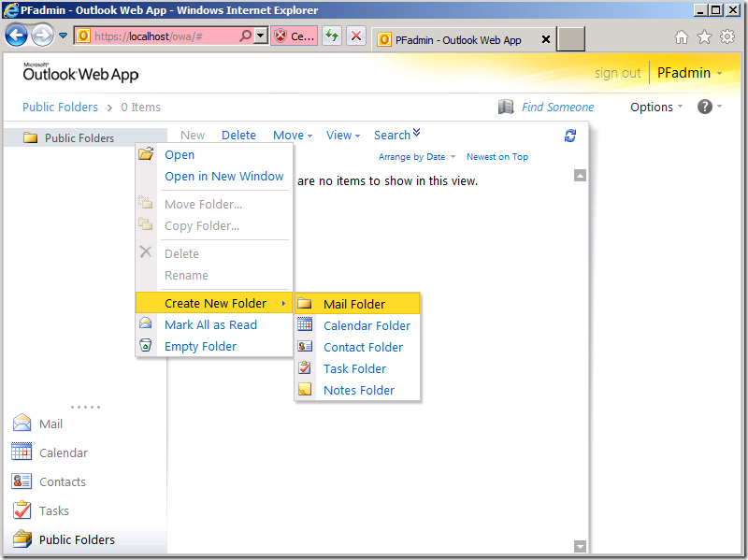The image size is (748, 560).
Task: Open the Move dropdown in toolbar
Action: click(293, 136)
